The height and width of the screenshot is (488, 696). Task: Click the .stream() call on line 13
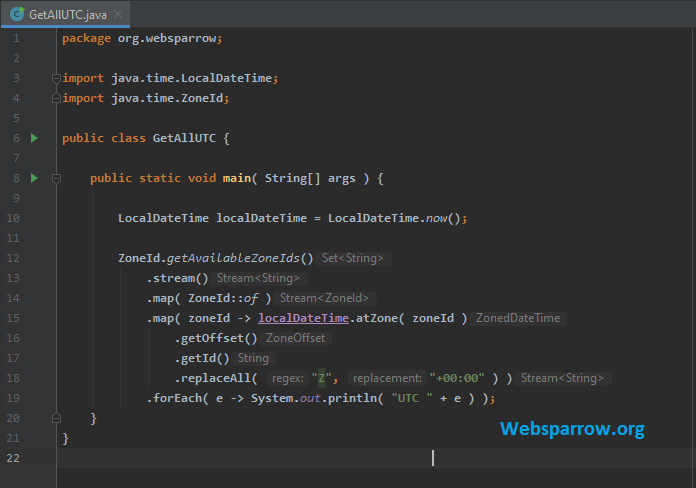click(178, 278)
